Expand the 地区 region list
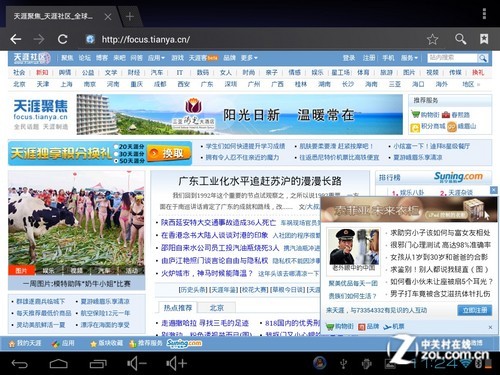Screen dimensions: 500x375 click(471, 84)
